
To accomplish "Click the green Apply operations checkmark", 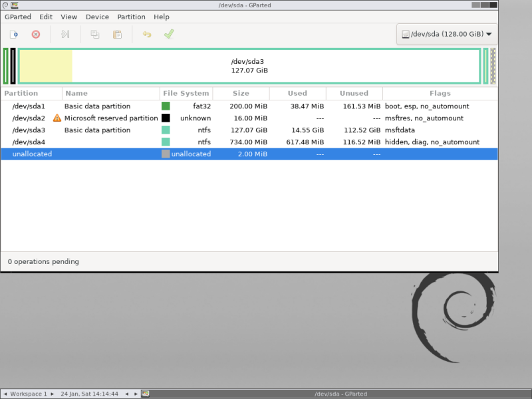I will [x=169, y=34].
